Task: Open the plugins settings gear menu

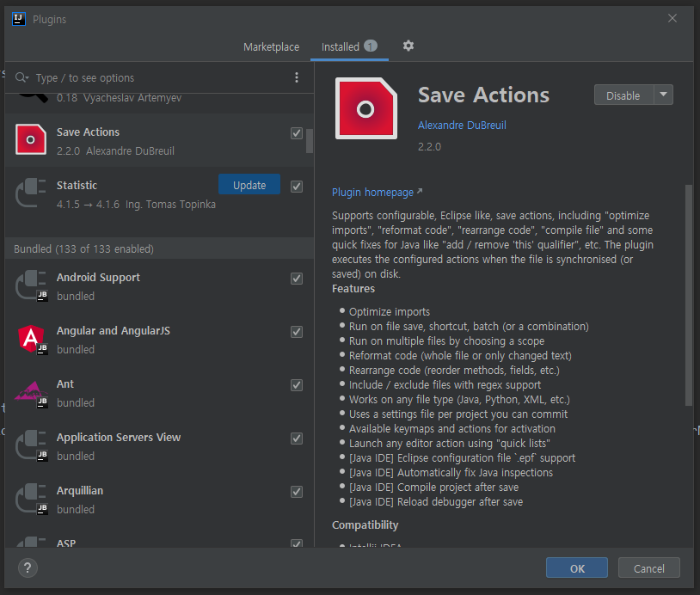Action: click(x=408, y=46)
